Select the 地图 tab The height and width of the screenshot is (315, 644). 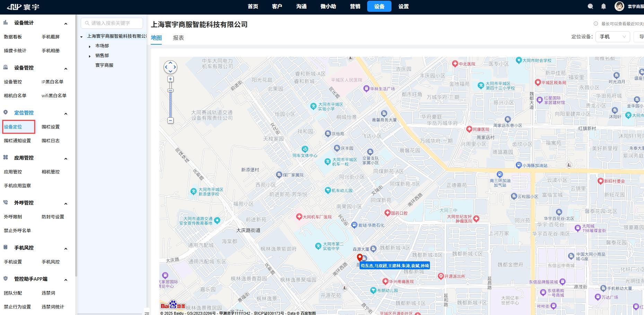coord(156,38)
